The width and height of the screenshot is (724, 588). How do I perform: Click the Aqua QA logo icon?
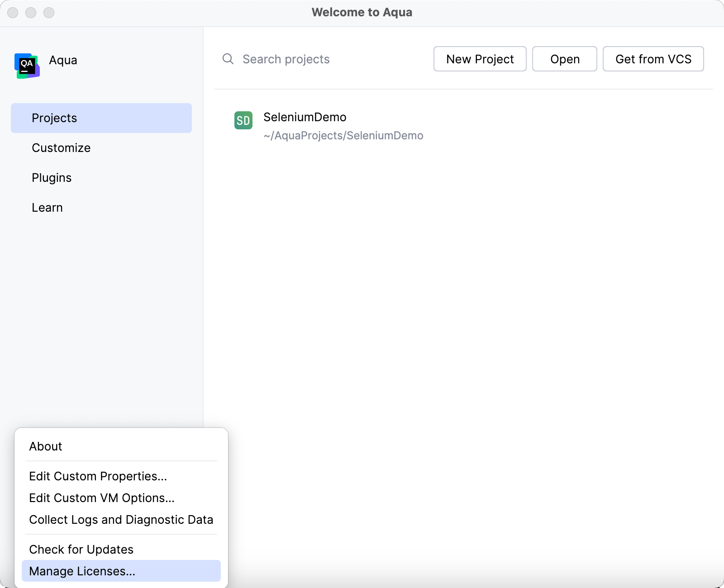pyautogui.click(x=27, y=66)
